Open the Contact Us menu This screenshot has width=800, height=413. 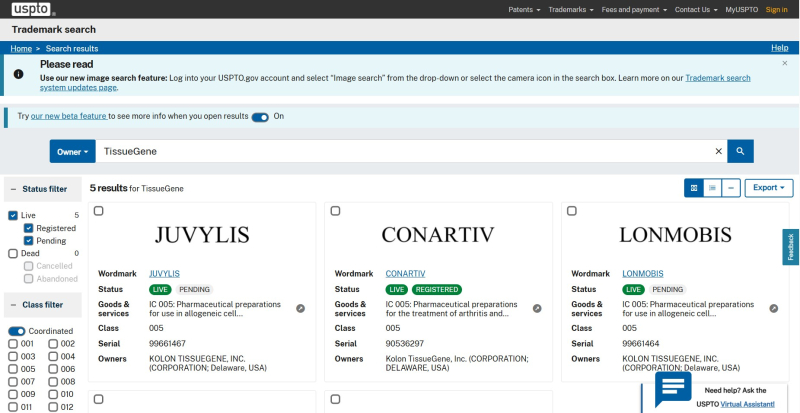tap(696, 10)
